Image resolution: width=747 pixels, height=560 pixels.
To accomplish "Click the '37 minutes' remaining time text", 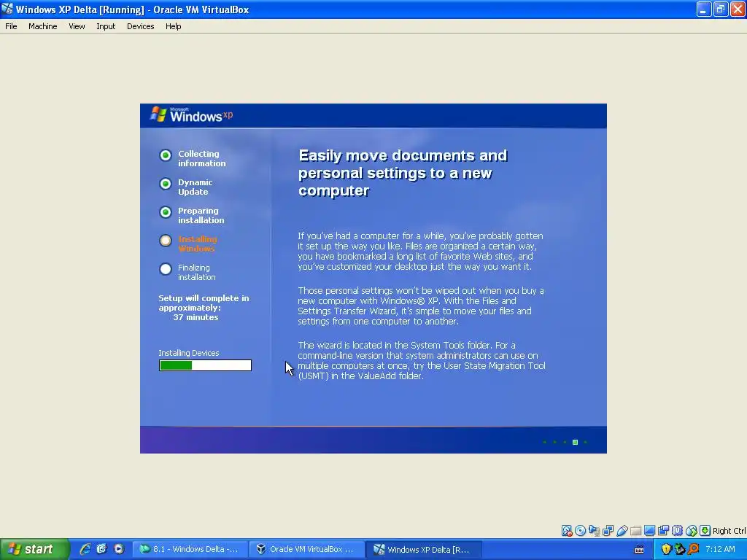I will (196, 317).
